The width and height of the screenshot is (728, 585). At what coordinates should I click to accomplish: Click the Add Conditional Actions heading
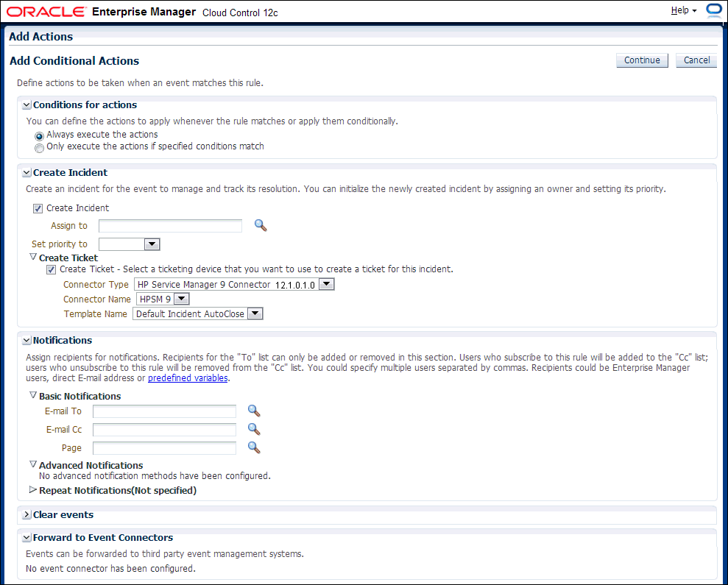click(74, 61)
